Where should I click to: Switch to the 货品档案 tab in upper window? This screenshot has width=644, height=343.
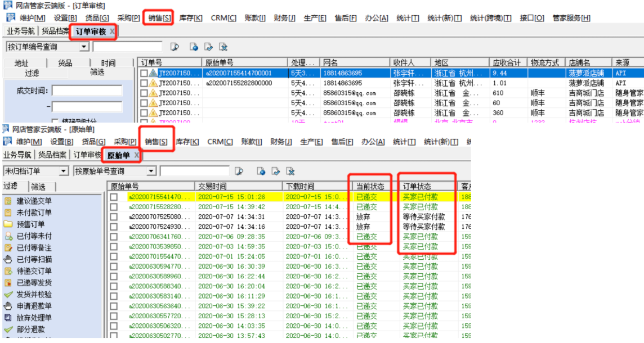[55, 31]
